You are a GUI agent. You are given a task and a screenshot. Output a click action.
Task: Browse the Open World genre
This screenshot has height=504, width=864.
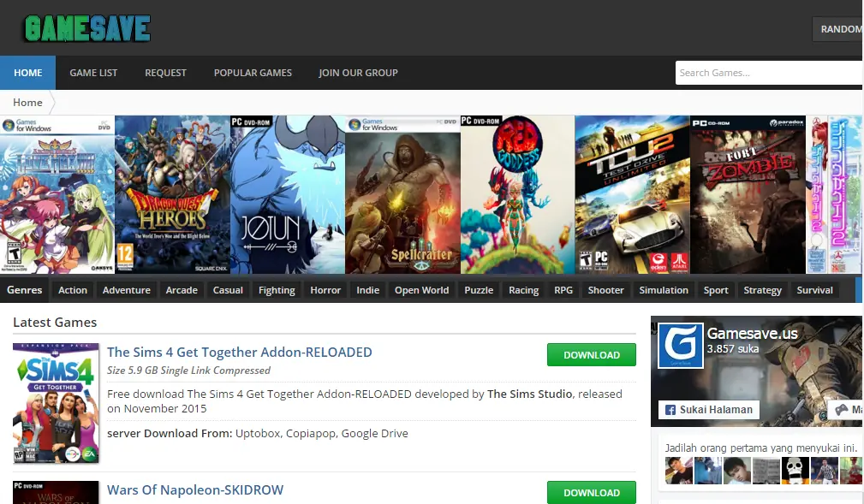[421, 290]
